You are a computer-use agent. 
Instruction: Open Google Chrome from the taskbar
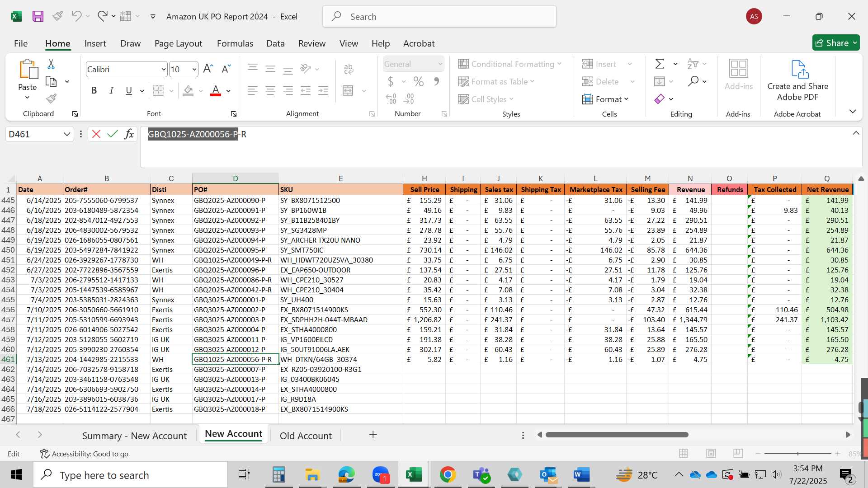coord(448,475)
